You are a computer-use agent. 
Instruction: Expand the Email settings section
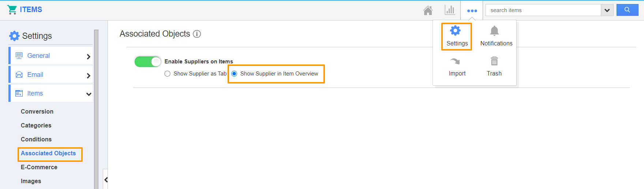pyautogui.click(x=51, y=75)
